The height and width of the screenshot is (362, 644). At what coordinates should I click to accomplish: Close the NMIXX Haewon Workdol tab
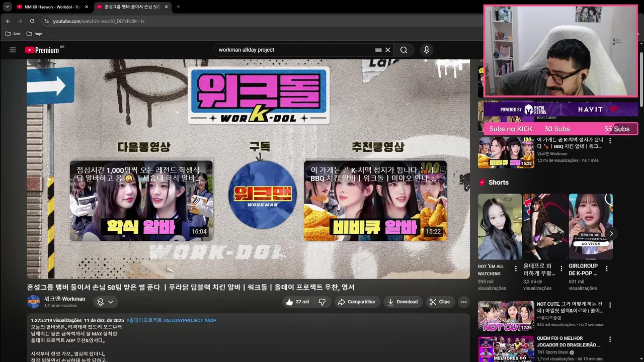87,7
